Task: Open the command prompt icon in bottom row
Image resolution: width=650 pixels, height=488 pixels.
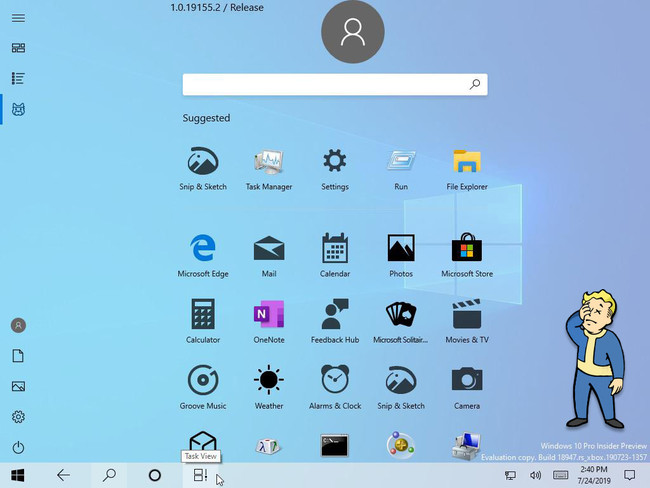Action: [x=335, y=446]
